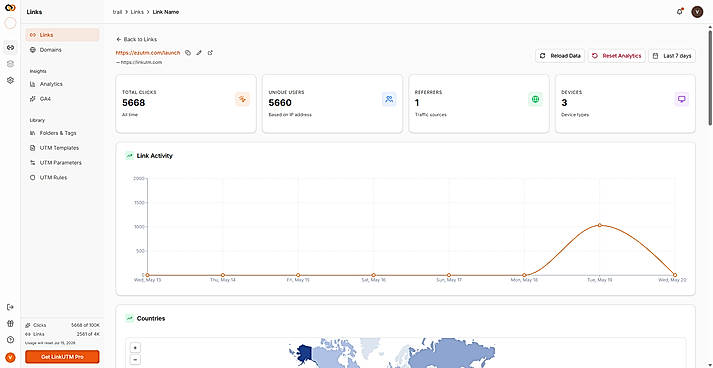Click the 5660 unique users value
The height and width of the screenshot is (368, 713).
tap(280, 103)
